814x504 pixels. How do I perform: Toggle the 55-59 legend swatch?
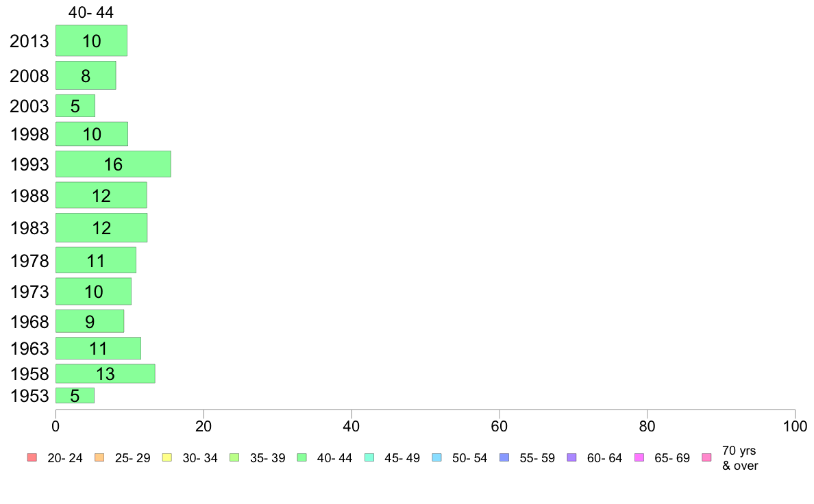click(x=504, y=457)
